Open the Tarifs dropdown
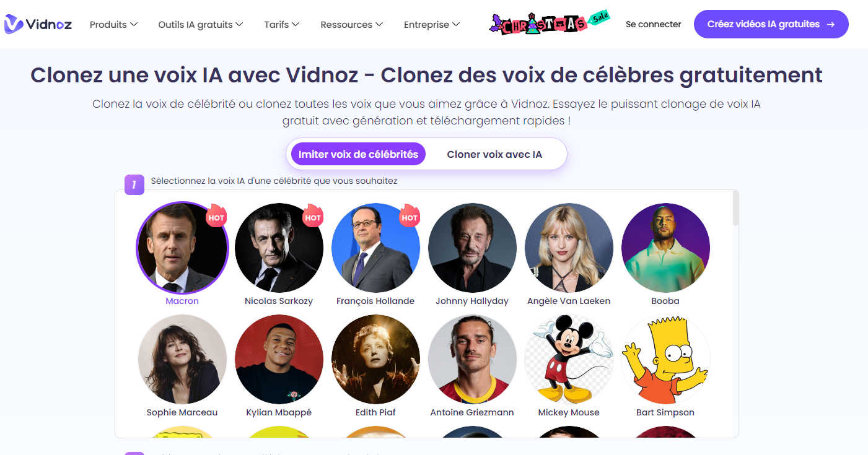 point(282,25)
